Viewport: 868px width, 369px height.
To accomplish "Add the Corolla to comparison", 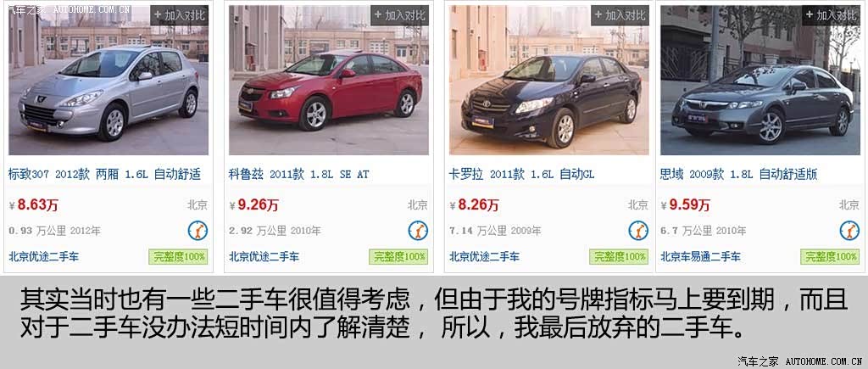I will 620,15.
